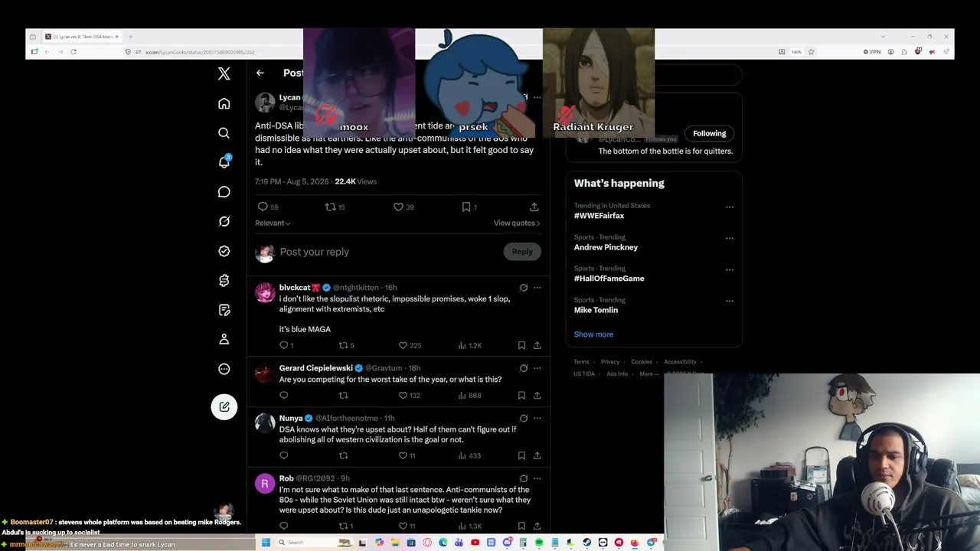Open Notifications bell in X sidebar

pyautogui.click(x=224, y=161)
